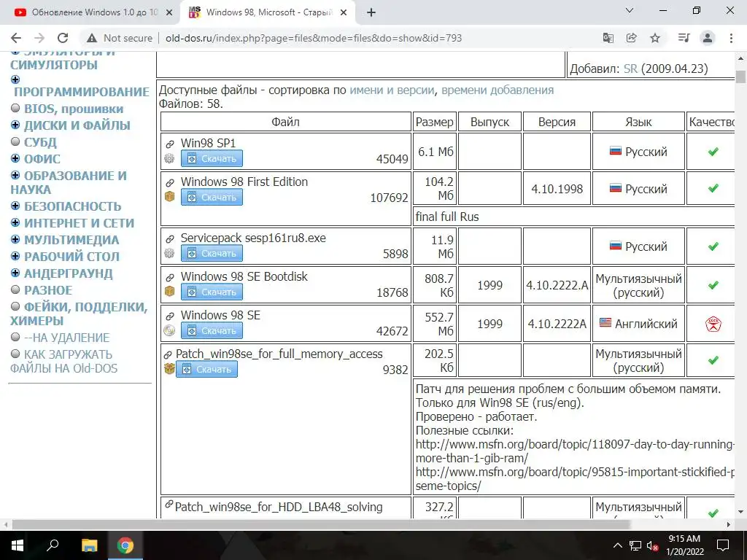
Task: Open the SR uploader profile link
Action: pyautogui.click(x=630, y=69)
